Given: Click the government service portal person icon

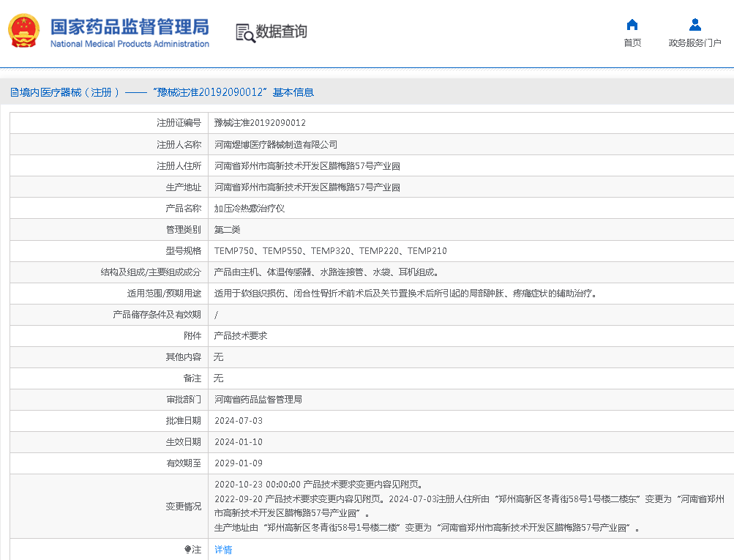Looking at the screenshot, I should click(694, 24).
